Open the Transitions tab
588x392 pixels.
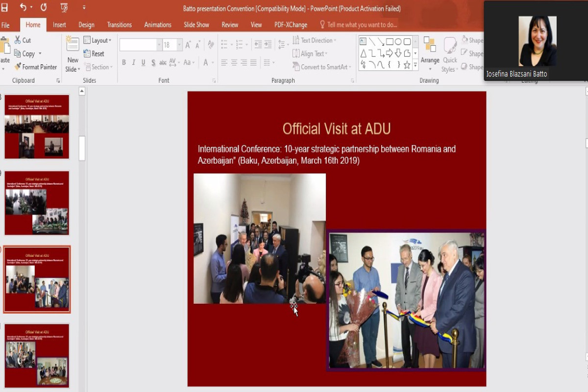click(120, 25)
